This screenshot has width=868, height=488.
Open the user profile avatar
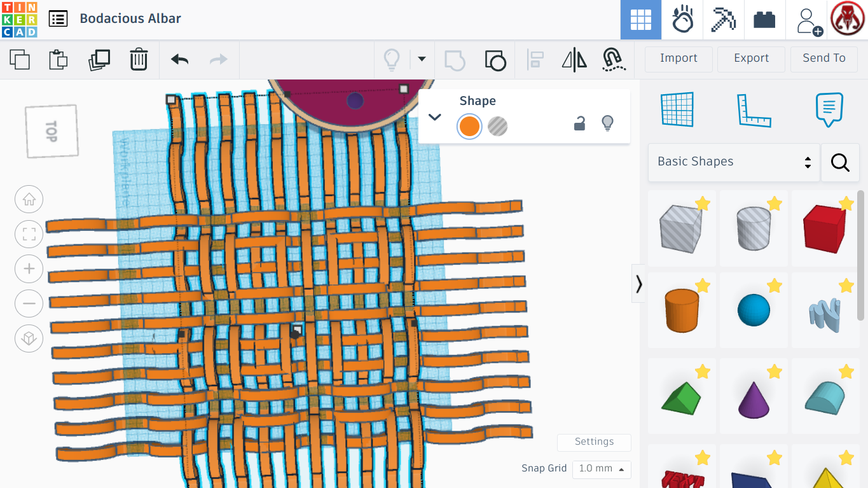848,19
